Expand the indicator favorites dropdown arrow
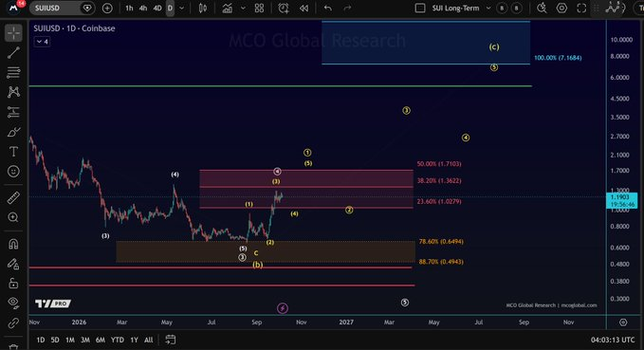The height and width of the screenshot is (350, 644). (243, 9)
